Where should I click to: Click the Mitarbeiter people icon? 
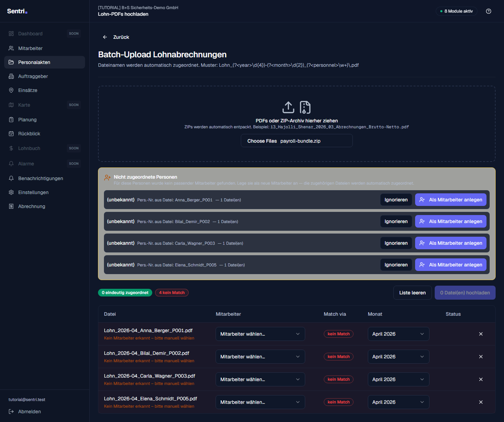click(x=11, y=48)
